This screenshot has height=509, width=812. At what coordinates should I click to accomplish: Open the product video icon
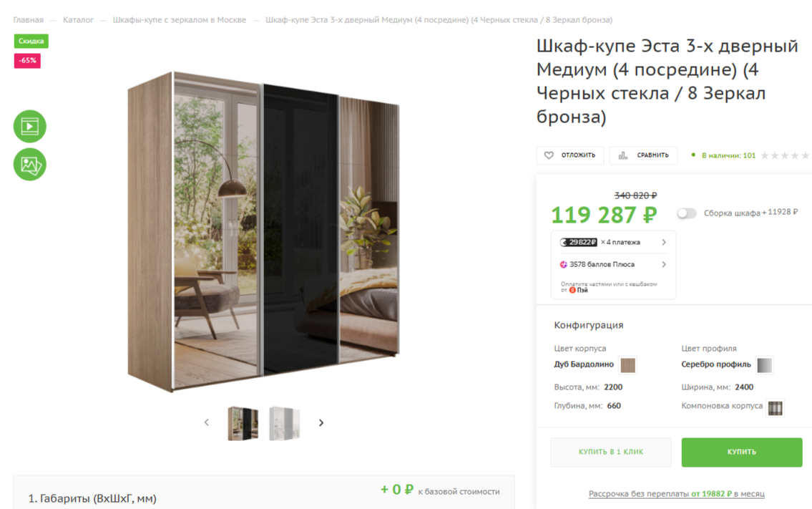29,126
